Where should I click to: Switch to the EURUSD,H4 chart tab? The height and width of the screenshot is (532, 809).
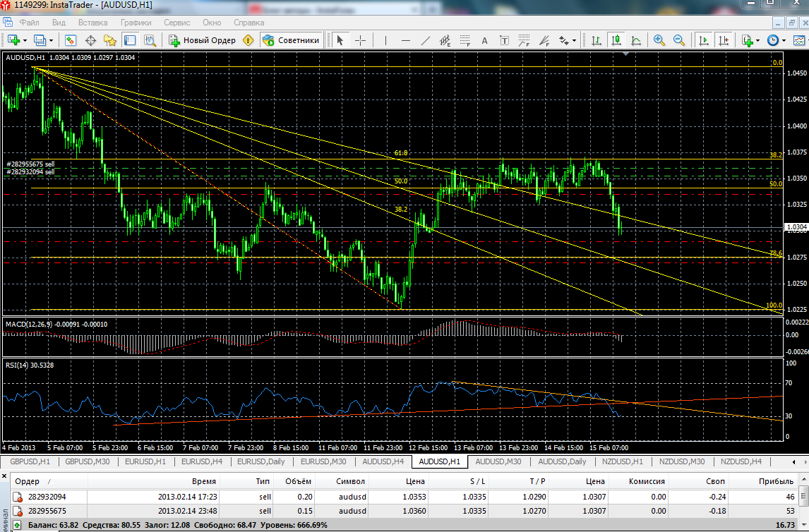tap(202, 461)
